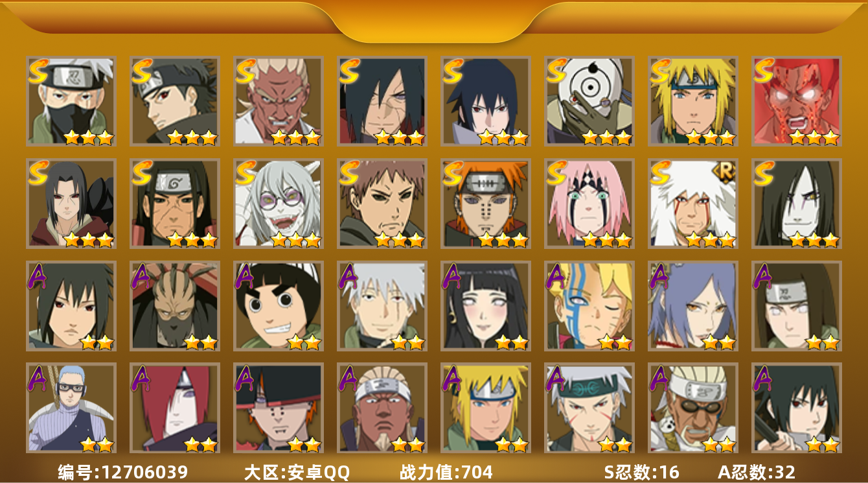Click the S忍数:16 count label

[x=642, y=472]
